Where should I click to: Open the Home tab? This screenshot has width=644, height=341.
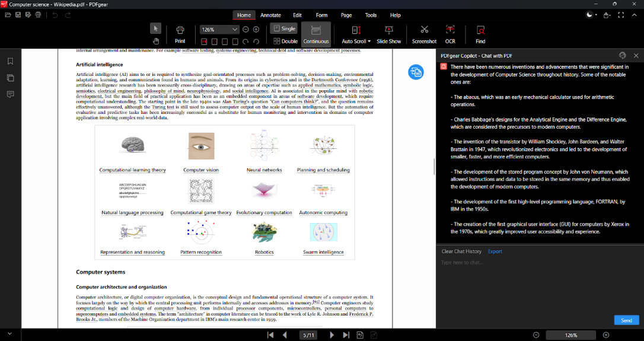[244, 15]
